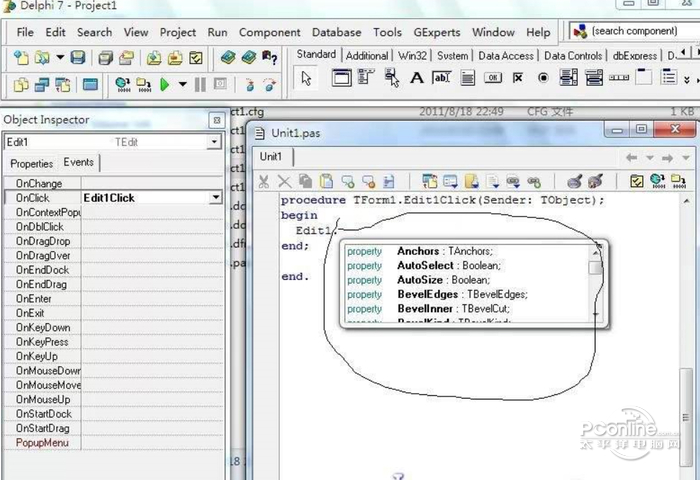The width and height of the screenshot is (700, 480).
Task: Open the GExperts menu
Action: (x=437, y=32)
